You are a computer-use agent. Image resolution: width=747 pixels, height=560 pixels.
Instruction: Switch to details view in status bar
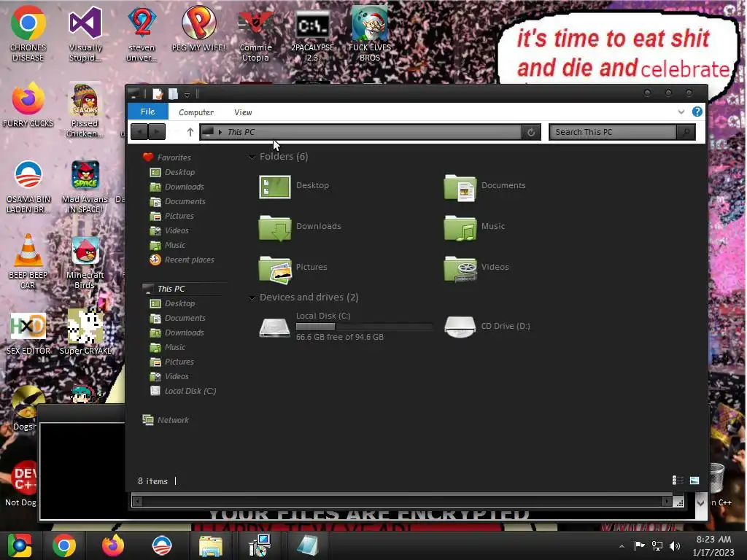coord(678,481)
